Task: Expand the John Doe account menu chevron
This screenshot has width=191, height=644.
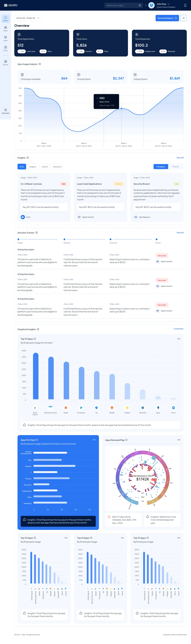Action: [169, 4]
